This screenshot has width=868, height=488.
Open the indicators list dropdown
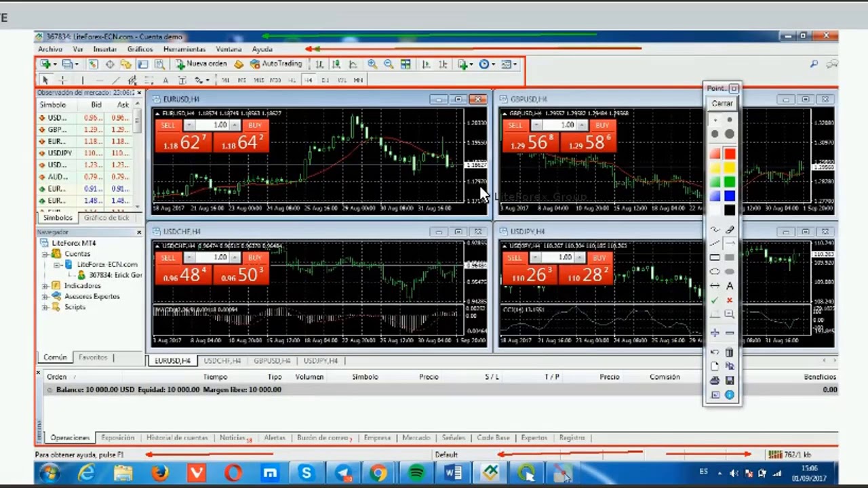pos(472,64)
